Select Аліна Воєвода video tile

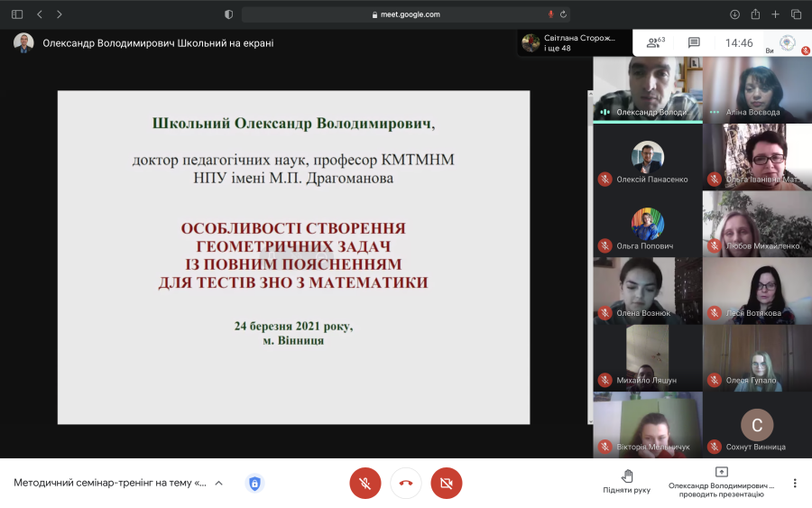757,89
